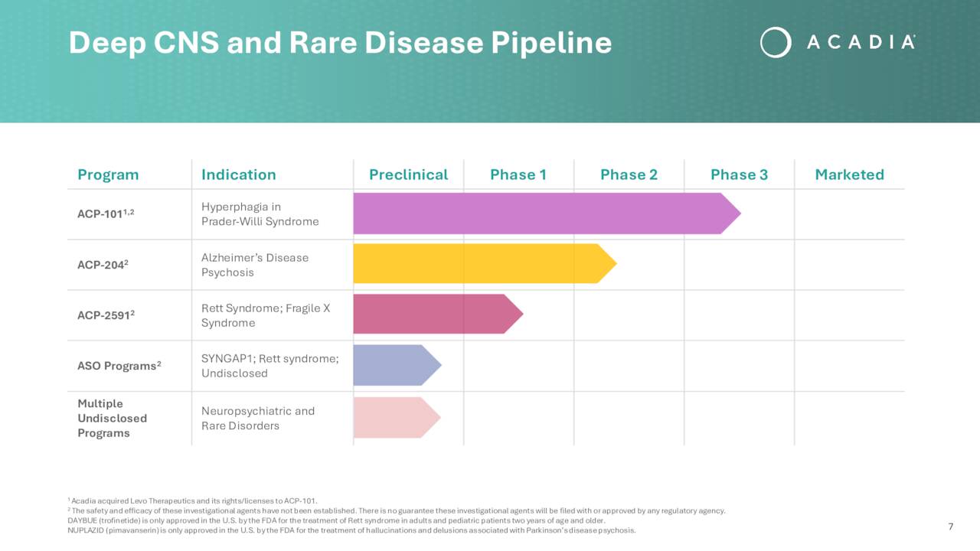Click the magenta ACP-2591 progress arrow bar
980x551 pixels.
coord(438,314)
